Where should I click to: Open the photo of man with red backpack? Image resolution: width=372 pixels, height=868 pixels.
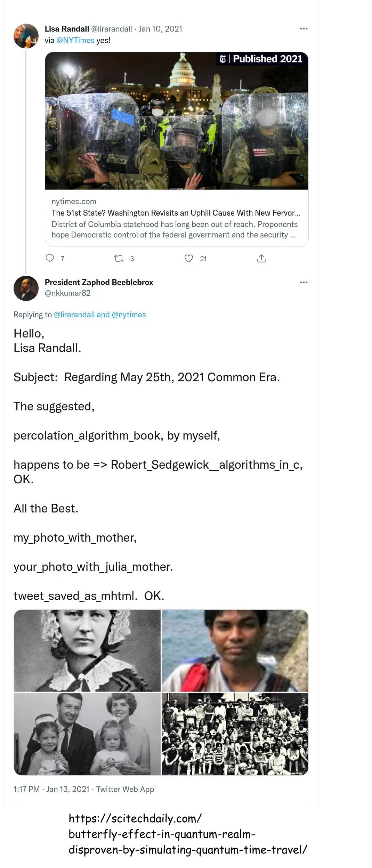(235, 650)
